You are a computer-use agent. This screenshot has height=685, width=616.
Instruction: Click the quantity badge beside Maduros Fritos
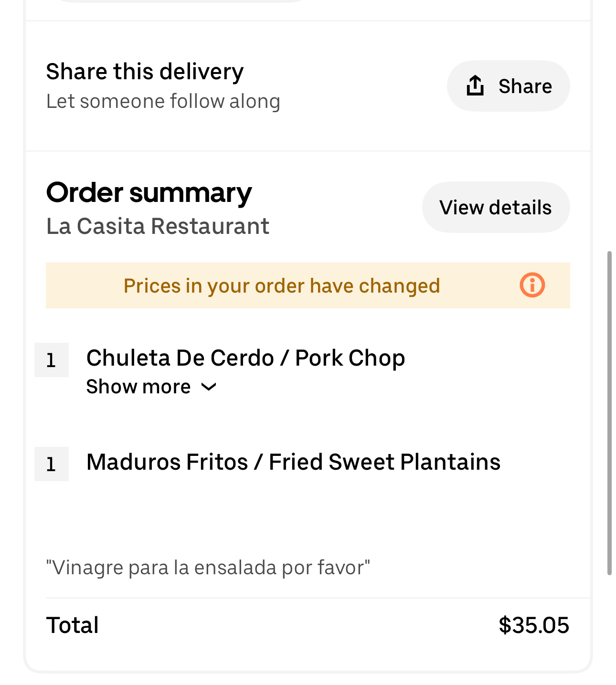pyautogui.click(x=52, y=464)
